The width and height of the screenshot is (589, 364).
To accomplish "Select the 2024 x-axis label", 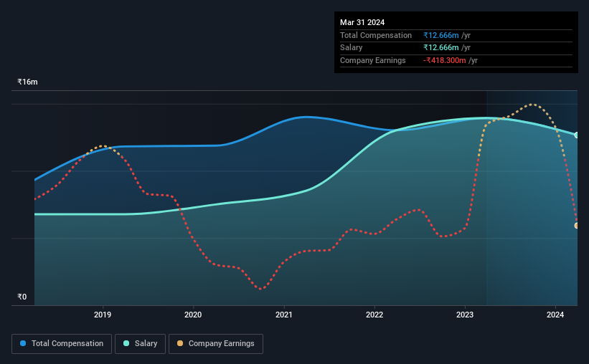I will (555, 315).
